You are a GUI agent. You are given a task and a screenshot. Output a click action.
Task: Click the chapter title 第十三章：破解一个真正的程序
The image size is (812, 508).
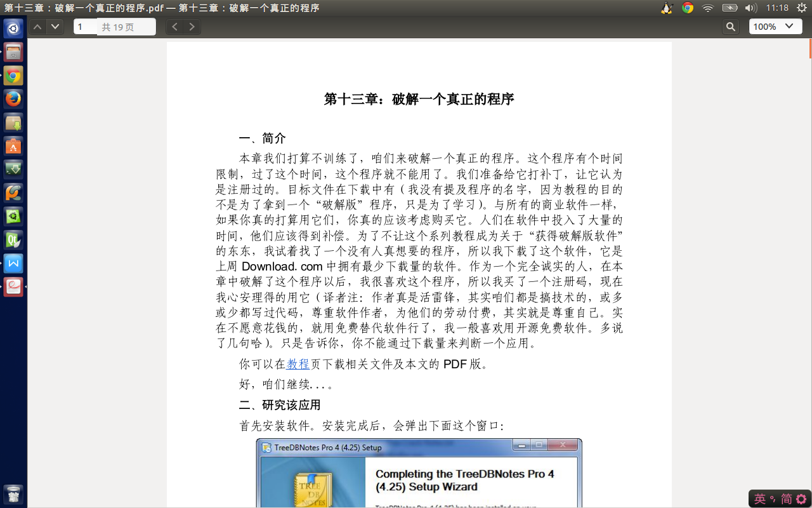[419, 99]
